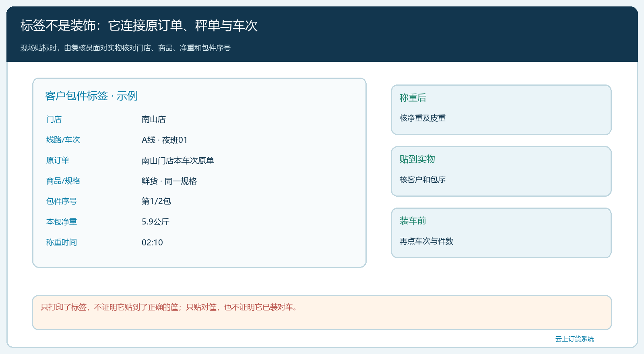Click the '称重时间' field label
The height and width of the screenshot is (354, 644).
point(62,242)
